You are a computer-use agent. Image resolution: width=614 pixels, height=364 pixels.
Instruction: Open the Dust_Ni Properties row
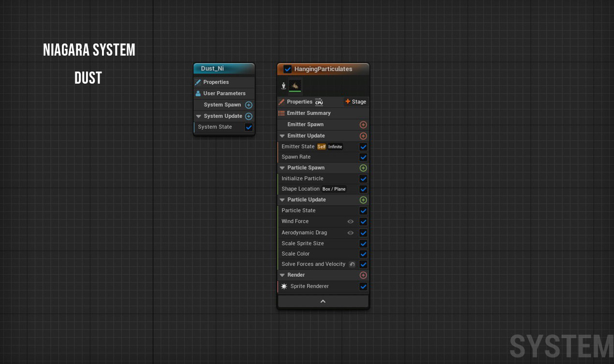[224, 82]
